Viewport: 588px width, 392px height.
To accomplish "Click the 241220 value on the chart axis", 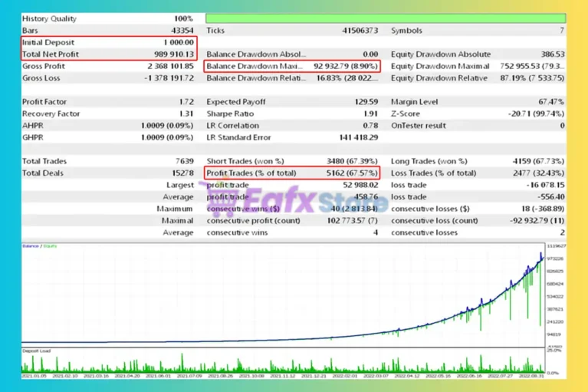I will pos(555,322).
